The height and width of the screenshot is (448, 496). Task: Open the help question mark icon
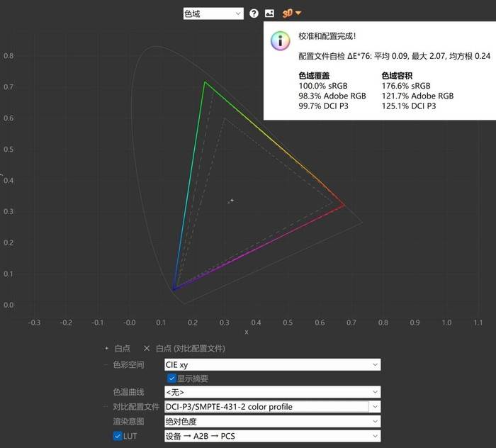coord(254,13)
